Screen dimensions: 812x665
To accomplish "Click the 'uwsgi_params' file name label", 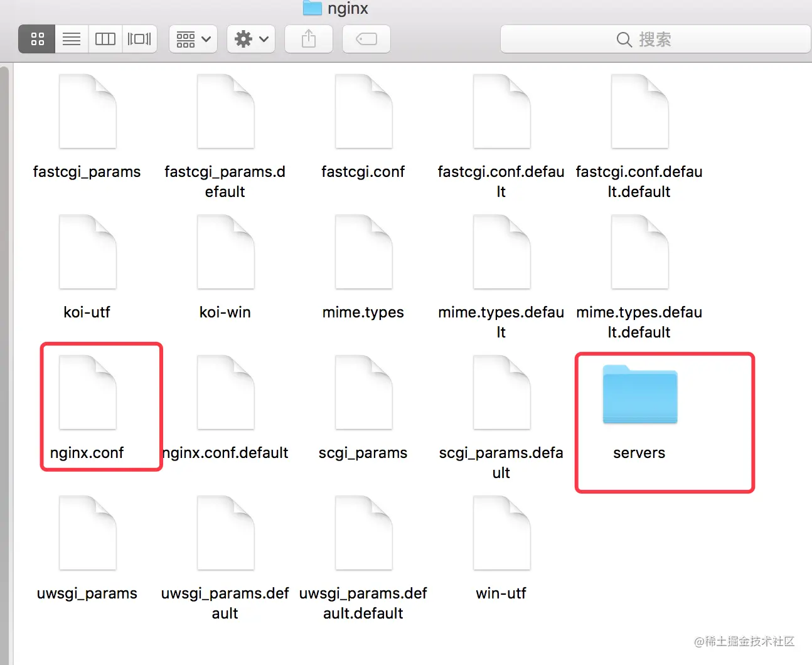I will click(x=87, y=593).
